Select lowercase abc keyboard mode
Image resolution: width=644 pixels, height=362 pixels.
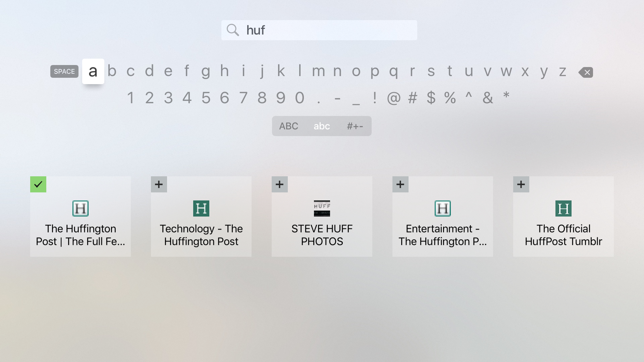pyautogui.click(x=322, y=126)
